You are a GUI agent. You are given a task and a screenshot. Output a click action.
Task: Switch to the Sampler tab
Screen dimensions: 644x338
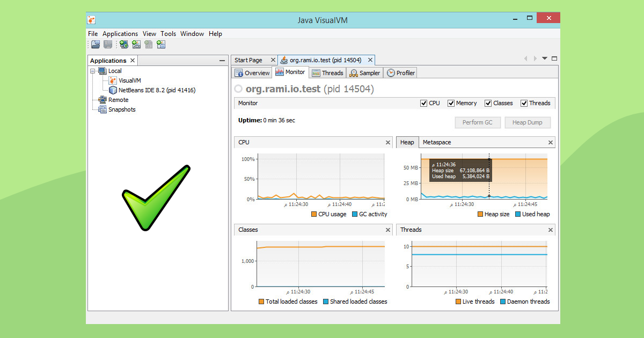[x=365, y=73]
